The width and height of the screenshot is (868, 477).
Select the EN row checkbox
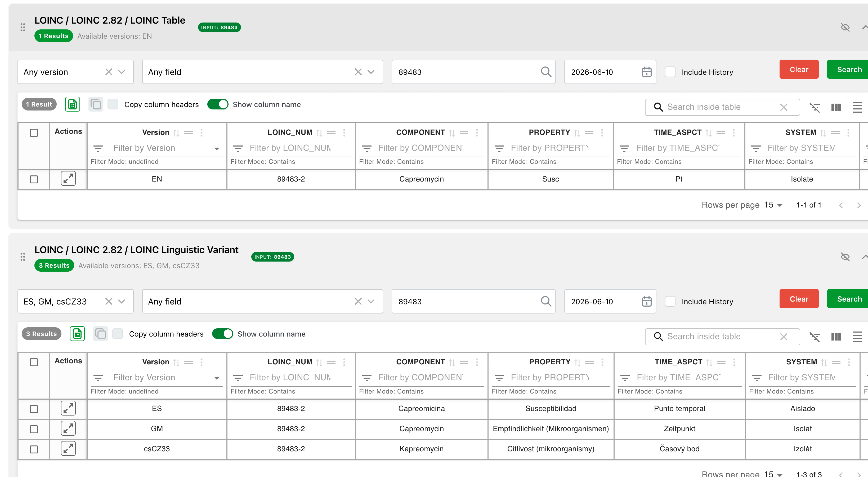point(34,179)
